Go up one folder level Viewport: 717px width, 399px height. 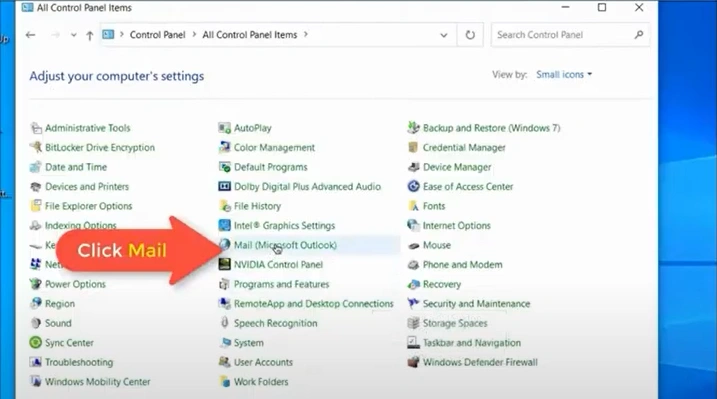pyautogui.click(x=90, y=35)
